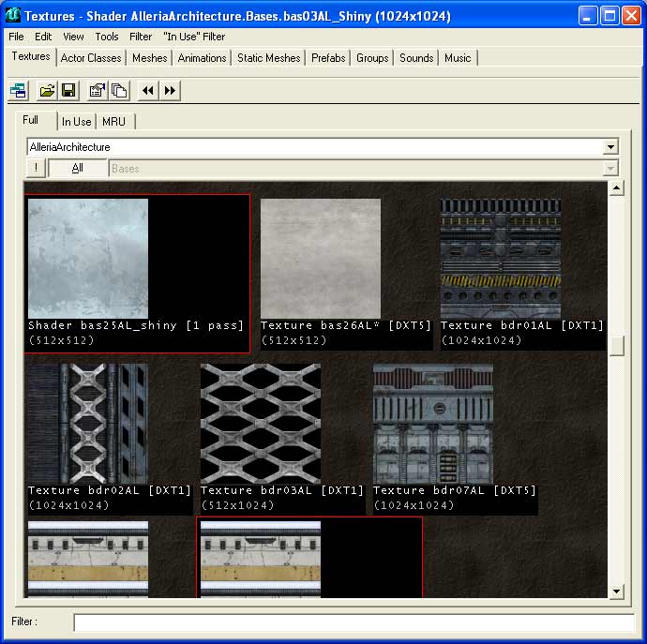The width and height of the screenshot is (647, 644).
Task: Select the bdr03AL lattice texture thumbnail
Action: point(261,424)
